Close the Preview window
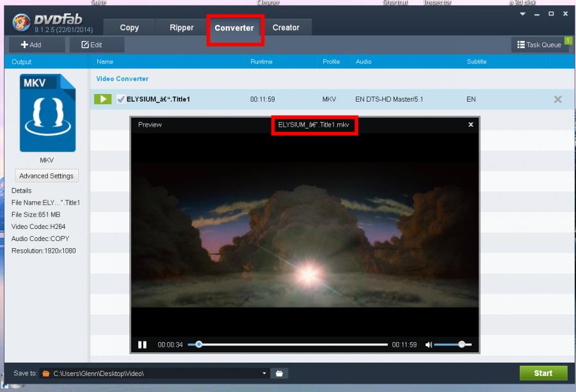This screenshot has width=576, height=392. 470,125
